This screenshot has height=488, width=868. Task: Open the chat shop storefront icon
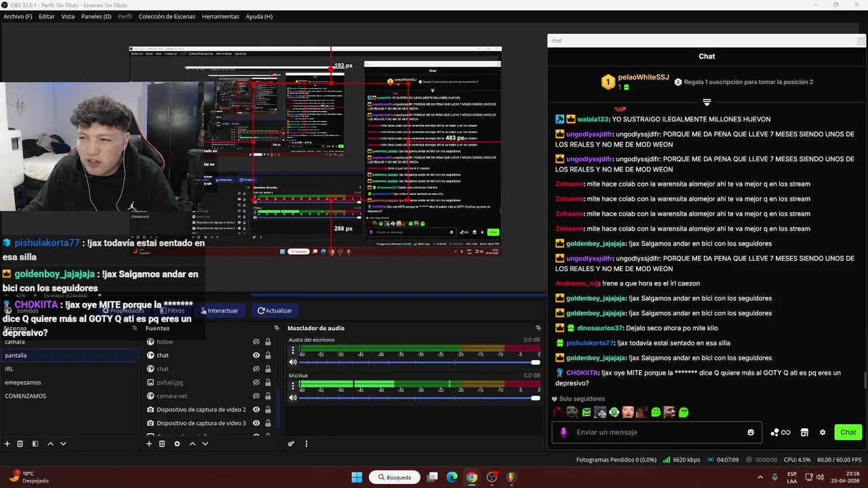pos(805,432)
